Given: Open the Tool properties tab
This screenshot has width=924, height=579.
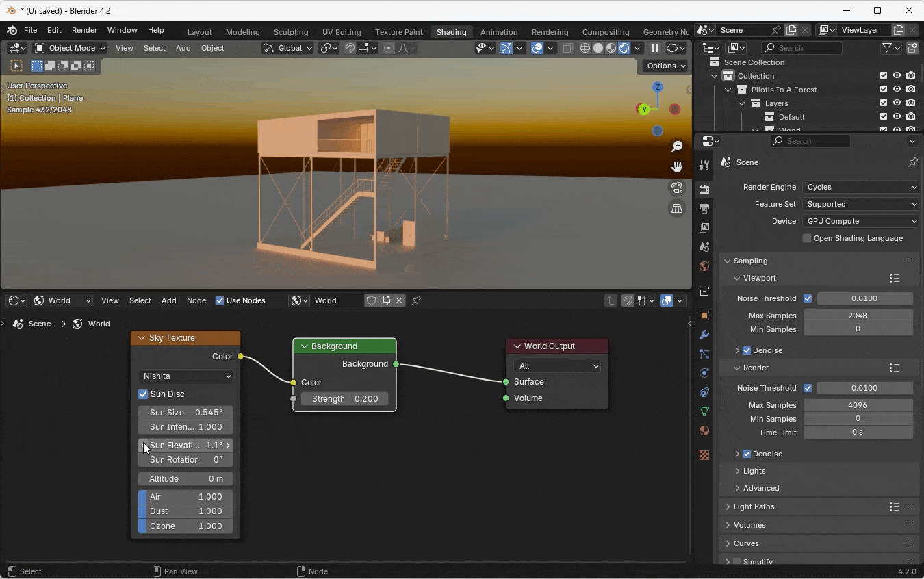Looking at the screenshot, I should pyautogui.click(x=704, y=165).
